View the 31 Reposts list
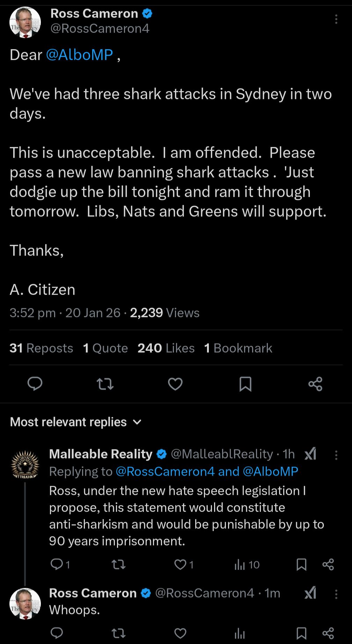Screen dimensions: 352x644 [41, 348]
